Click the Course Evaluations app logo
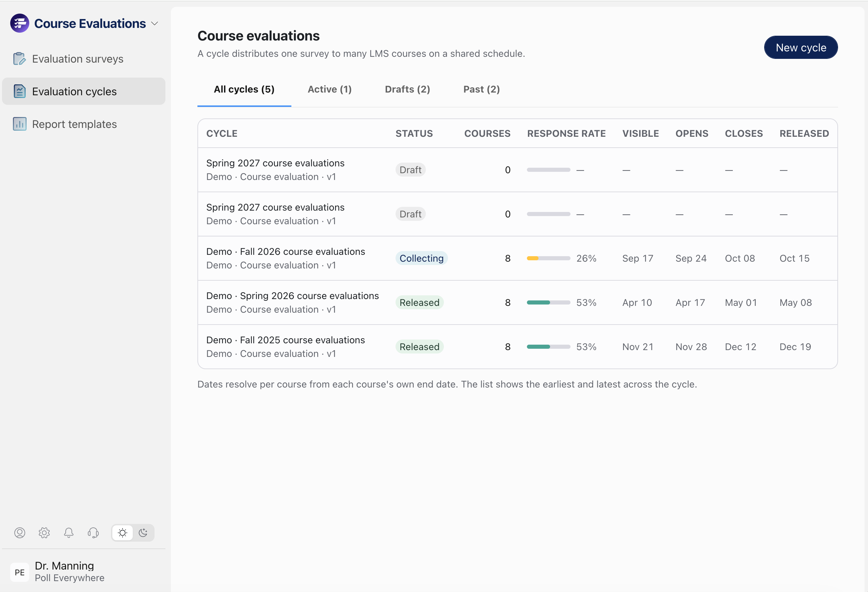This screenshot has width=868, height=592. click(19, 23)
